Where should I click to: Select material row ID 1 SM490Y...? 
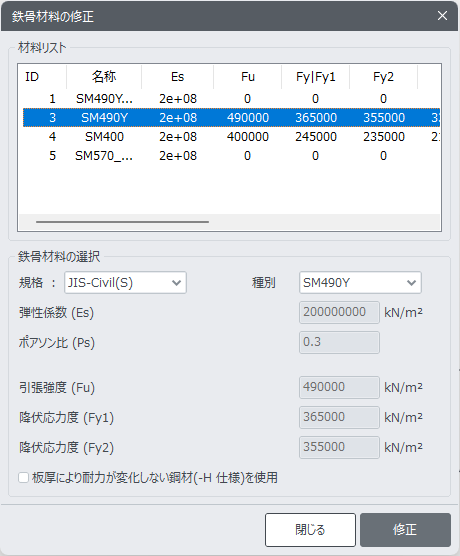231,99
